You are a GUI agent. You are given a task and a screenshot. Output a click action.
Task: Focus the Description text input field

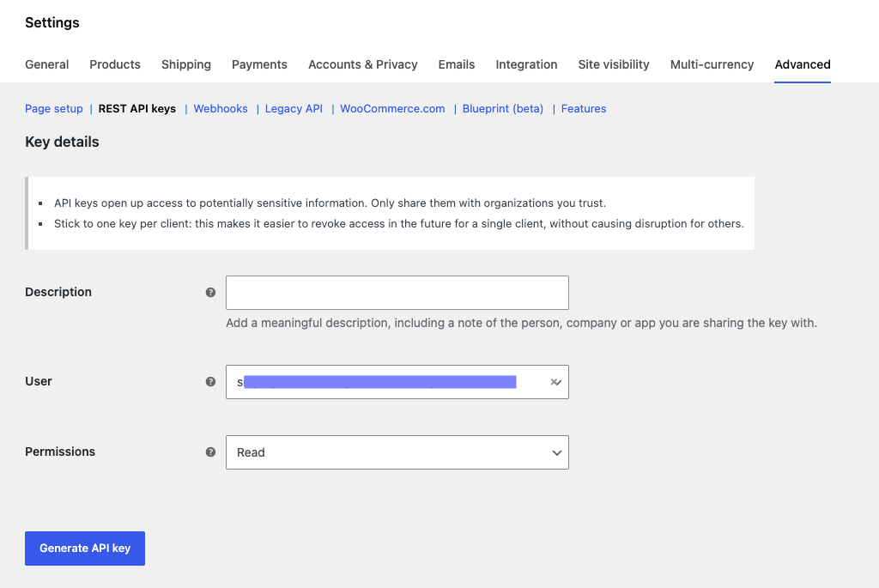click(x=397, y=293)
